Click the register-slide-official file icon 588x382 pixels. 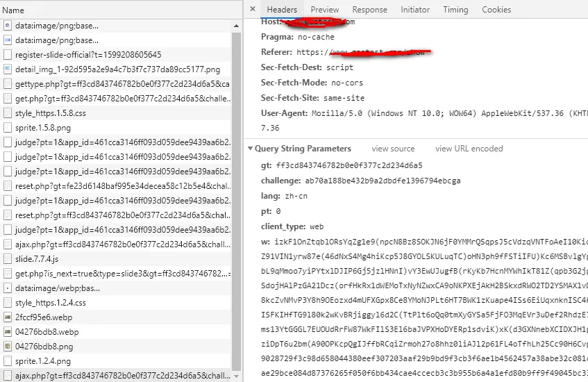click(8, 54)
